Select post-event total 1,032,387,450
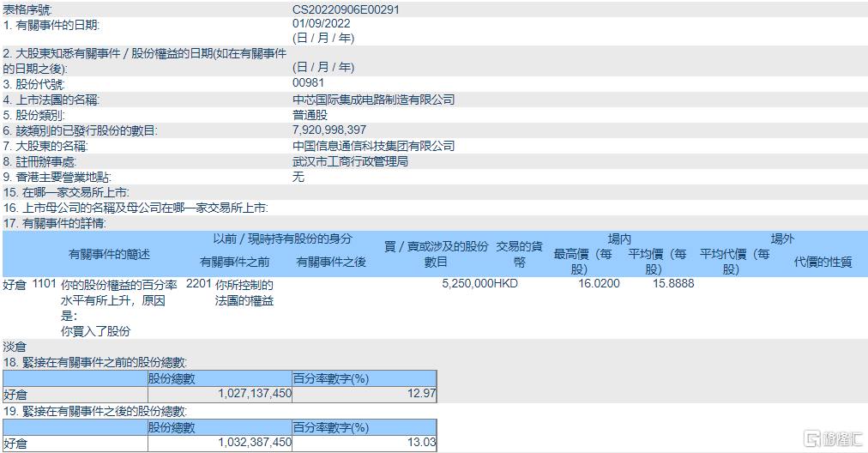The image size is (868, 453). [x=255, y=443]
